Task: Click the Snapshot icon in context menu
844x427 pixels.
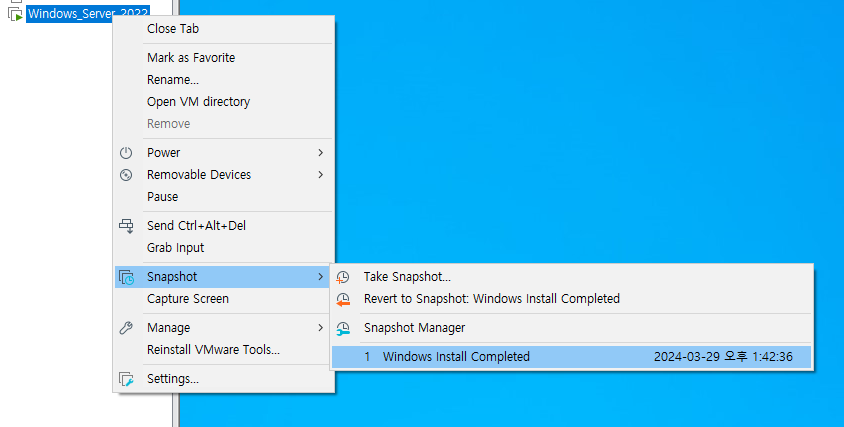Action: 126,277
